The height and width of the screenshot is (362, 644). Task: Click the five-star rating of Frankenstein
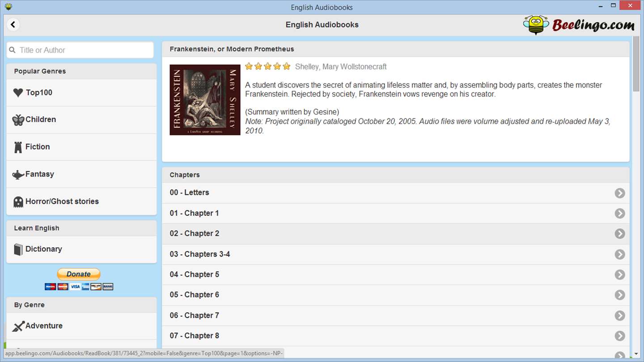click(x=267, y=67)
